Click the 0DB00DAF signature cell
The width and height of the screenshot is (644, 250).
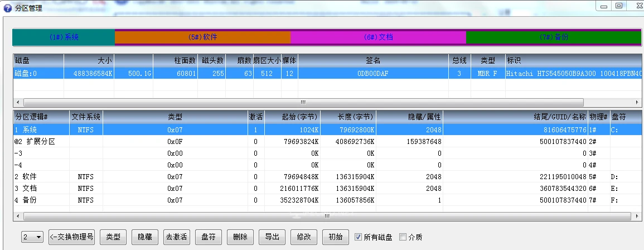click(373, 74)
